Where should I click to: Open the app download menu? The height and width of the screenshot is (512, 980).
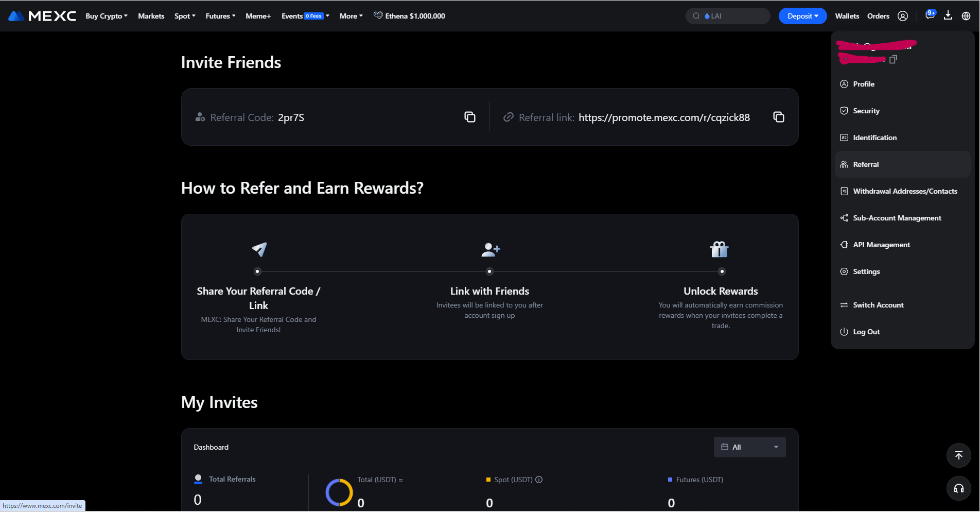(948, 15)
